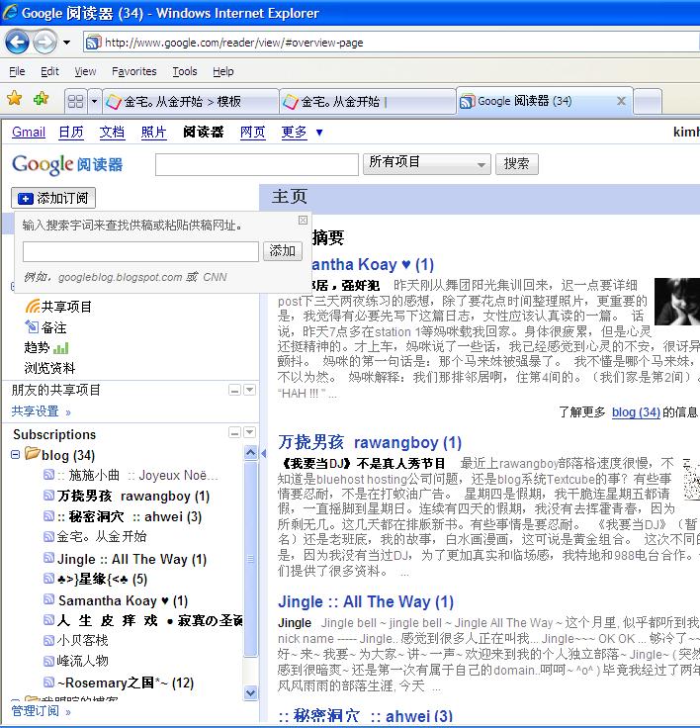
Task: Collapse the Subscriptions section minimize button
Action: (235, 432)
